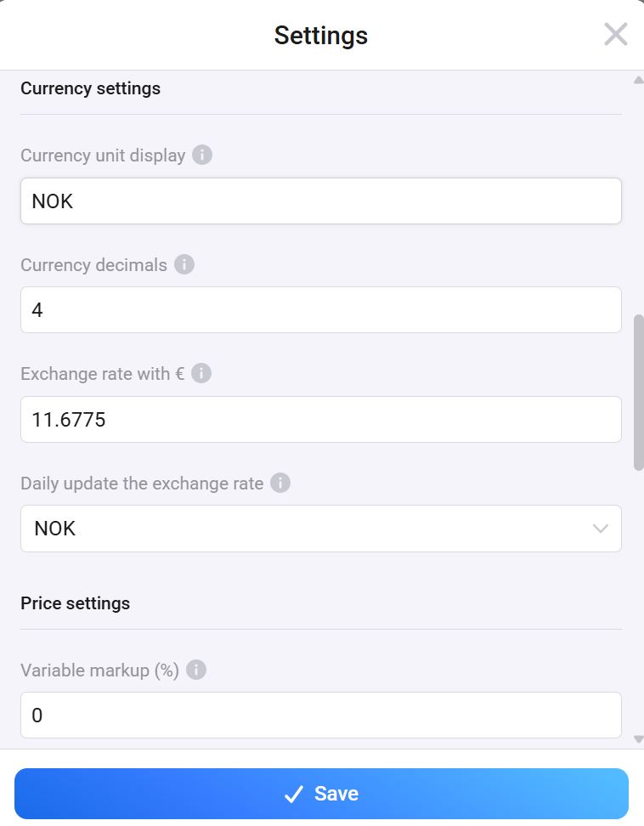
Task: Select the Exchange rate input showing 11.6775
Action: point(320,419)
